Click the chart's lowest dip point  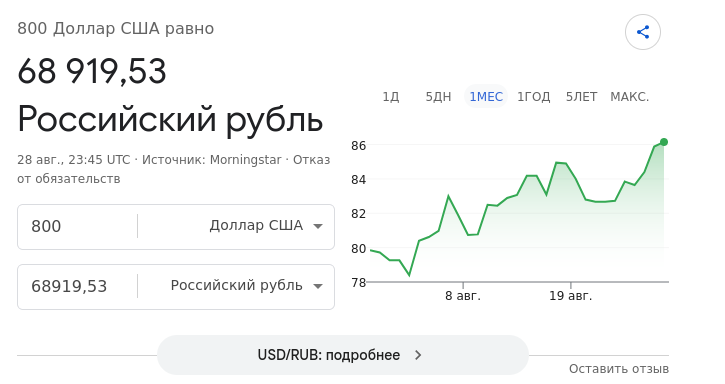(409, 275)
